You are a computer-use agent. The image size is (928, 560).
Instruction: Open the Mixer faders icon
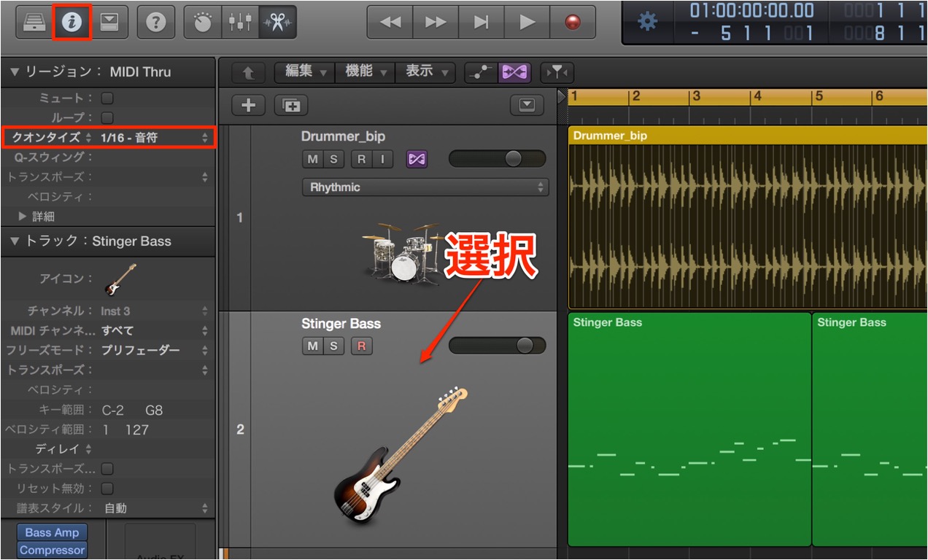pos(240,22)
